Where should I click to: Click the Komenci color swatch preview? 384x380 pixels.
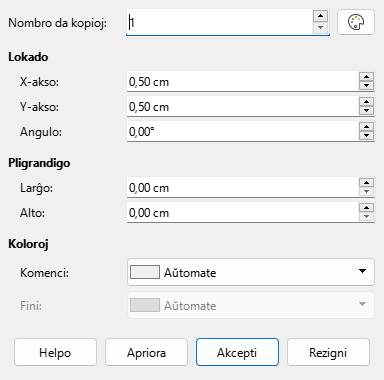point(145,272)
